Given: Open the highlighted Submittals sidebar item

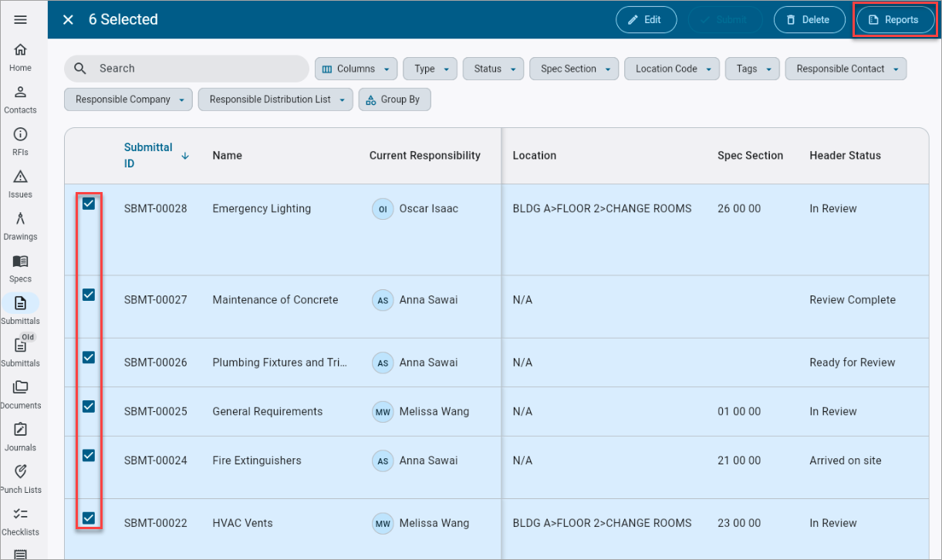Looking at the screenshot, I should [x=21, y=311].
